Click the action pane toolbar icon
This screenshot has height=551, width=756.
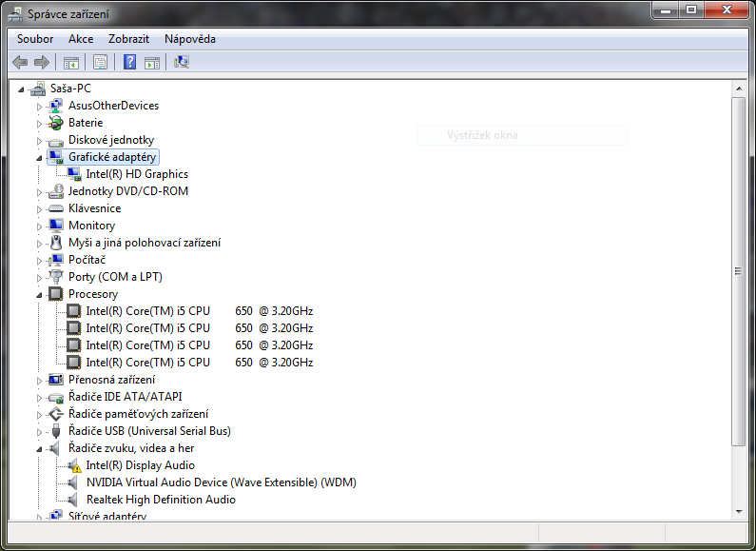pos(152,62)
